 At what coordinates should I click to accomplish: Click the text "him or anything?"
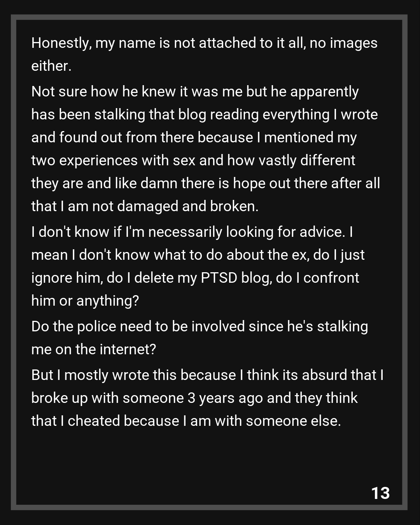85,301
